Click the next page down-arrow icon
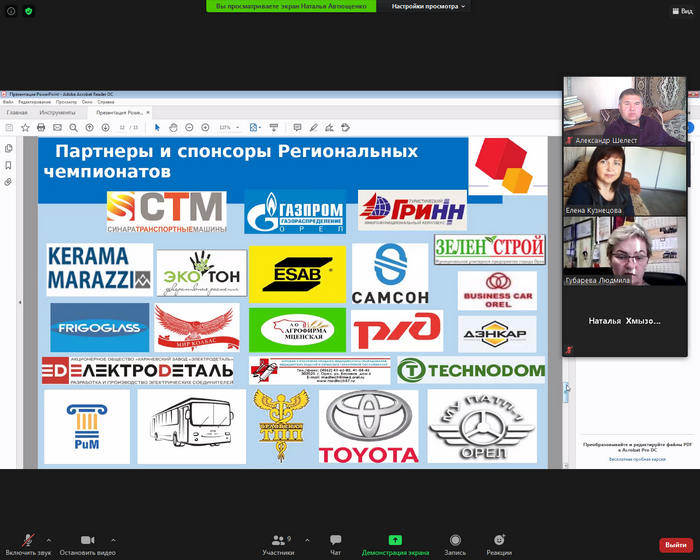The image size is (700, 560). coord(105,127)
